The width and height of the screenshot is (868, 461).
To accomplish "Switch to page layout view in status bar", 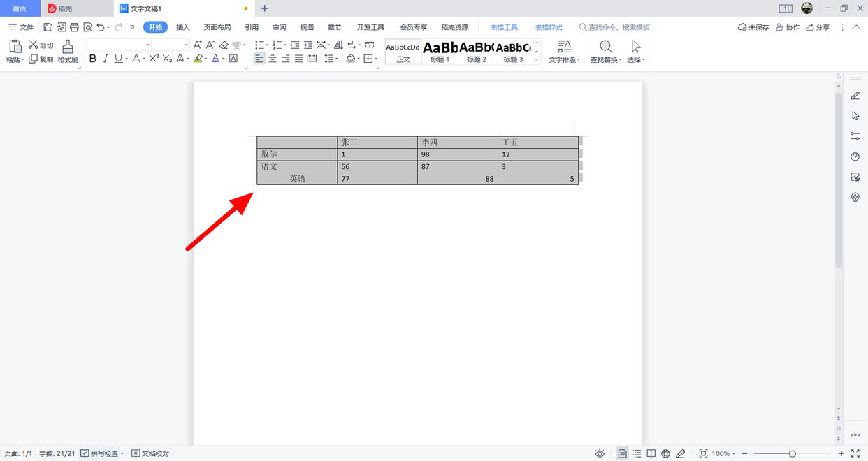I will tap(622, 453).
